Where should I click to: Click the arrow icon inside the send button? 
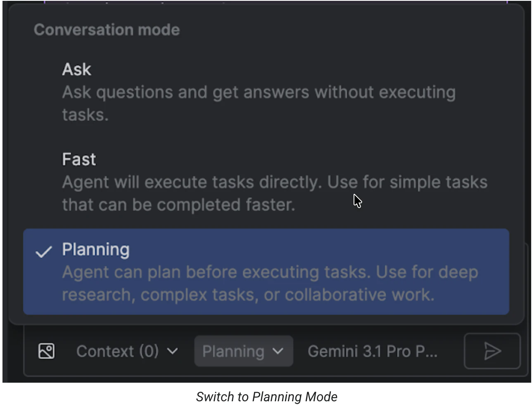coord(492,351)
